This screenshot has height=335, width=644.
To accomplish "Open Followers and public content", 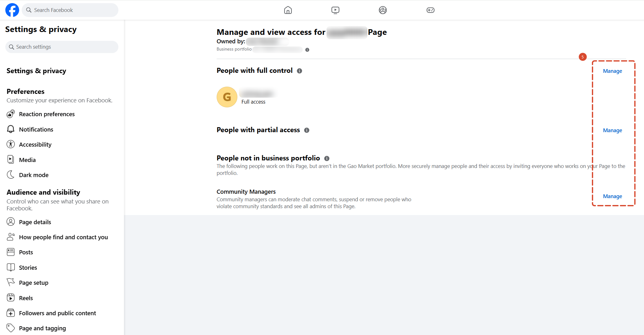I will (57, 313).
